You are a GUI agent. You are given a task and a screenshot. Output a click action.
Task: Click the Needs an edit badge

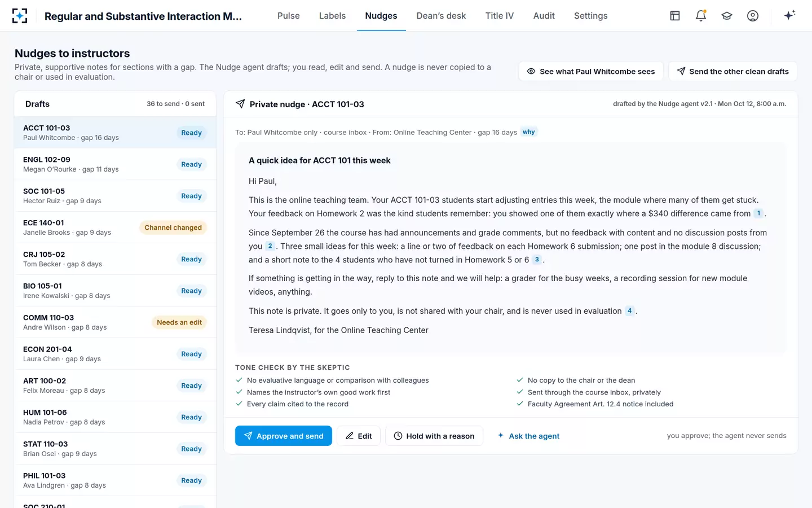(x=179, y=322)
